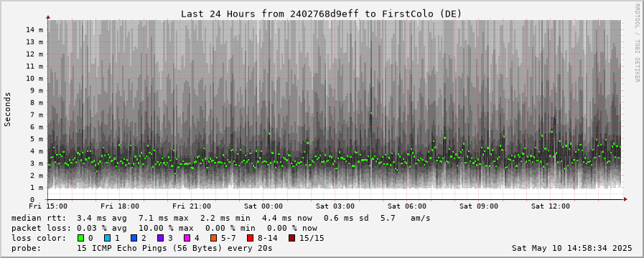The width and height of the screenshot is (644, 258).
Task: Click the median rtt statistics line
Action: tap(221, 218)
